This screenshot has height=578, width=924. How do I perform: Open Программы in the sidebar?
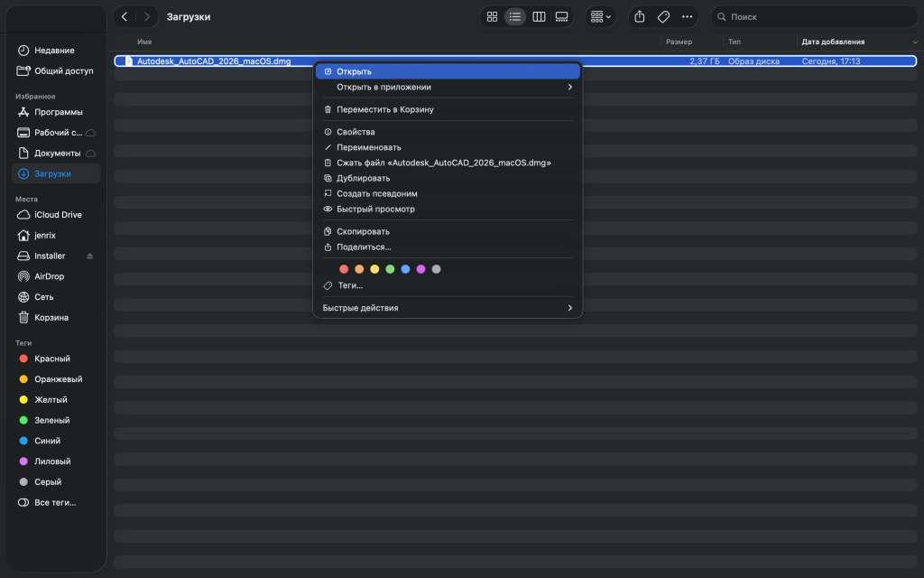tap(56, 112)
